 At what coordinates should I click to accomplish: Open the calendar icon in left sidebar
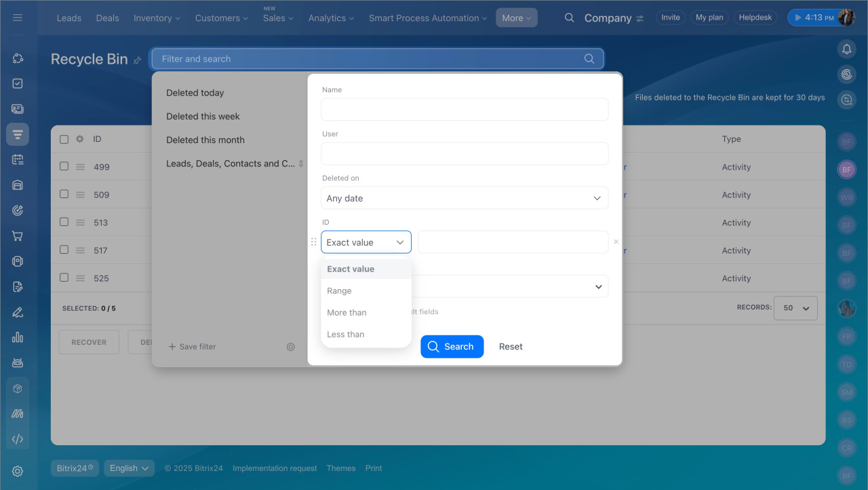[x=18, y=159]
